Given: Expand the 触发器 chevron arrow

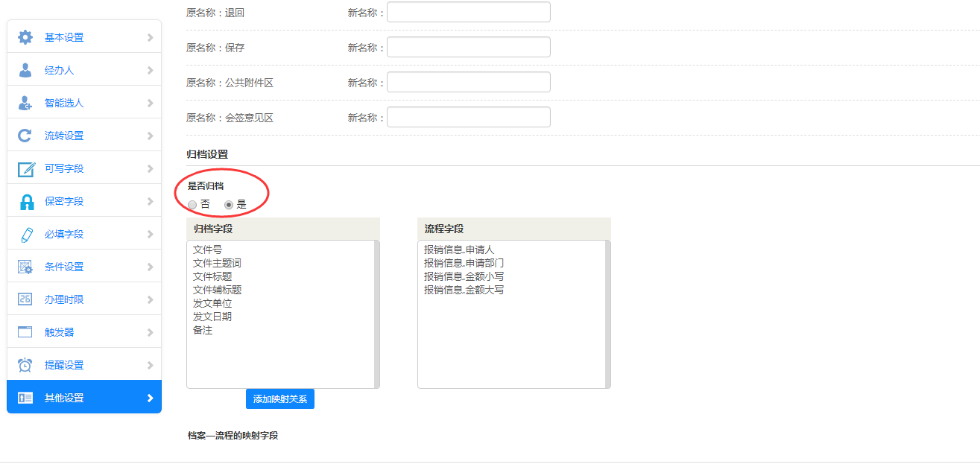Looking at the screenshot, I should [150, 332].
